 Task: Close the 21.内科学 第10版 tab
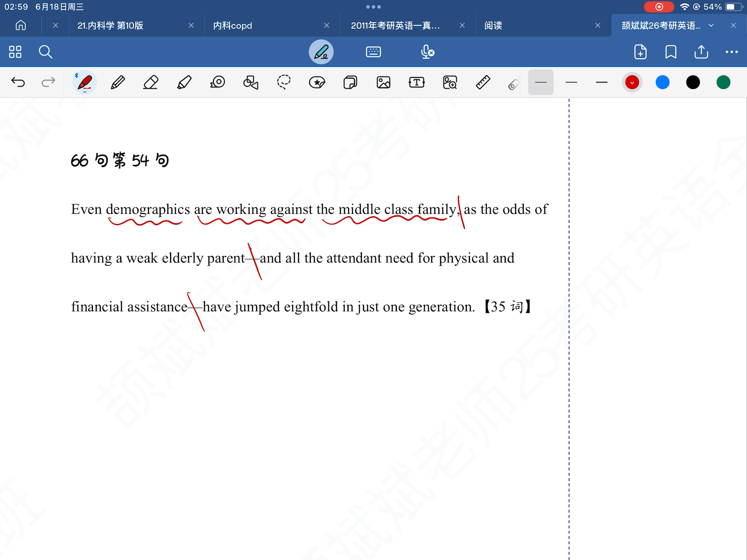[x=191, y=25]
